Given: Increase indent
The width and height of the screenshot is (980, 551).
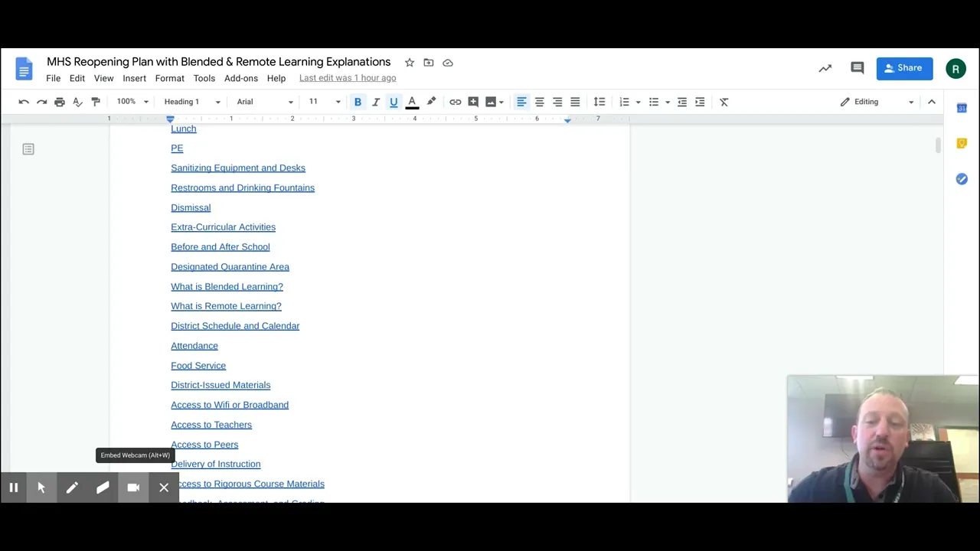Looking at the screenshot, I should tap(700, 102).
